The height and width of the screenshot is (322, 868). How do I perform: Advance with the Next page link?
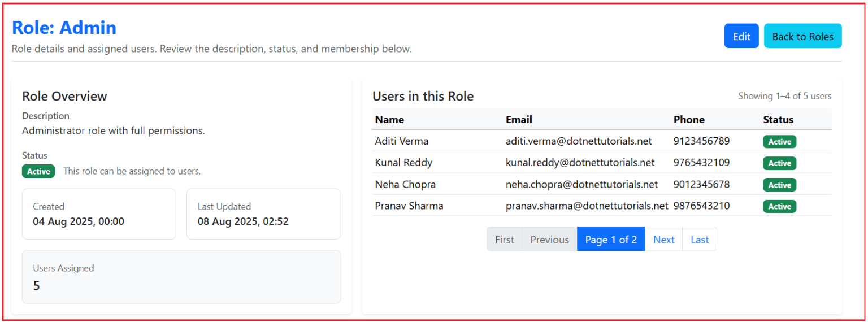[x=663, y=240]
